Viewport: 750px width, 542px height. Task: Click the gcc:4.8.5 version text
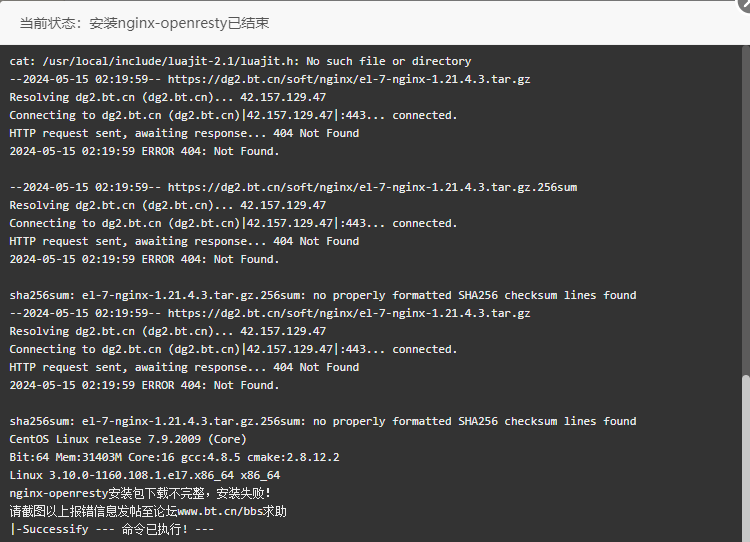210,457
